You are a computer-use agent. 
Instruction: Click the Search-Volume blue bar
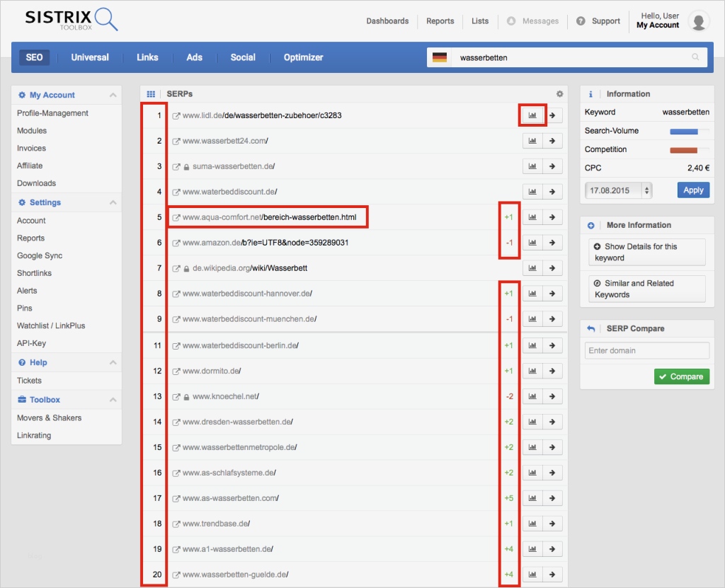click(684, 132)
